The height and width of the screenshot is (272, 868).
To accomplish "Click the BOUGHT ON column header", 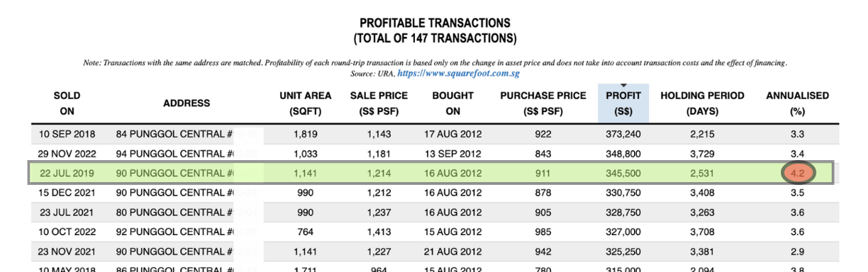I will 453,103.
